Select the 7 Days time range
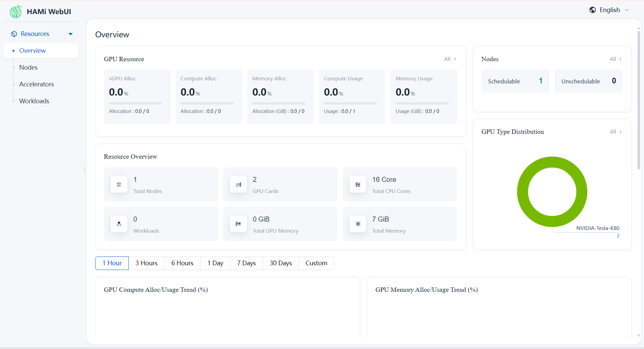 point(247,263)
